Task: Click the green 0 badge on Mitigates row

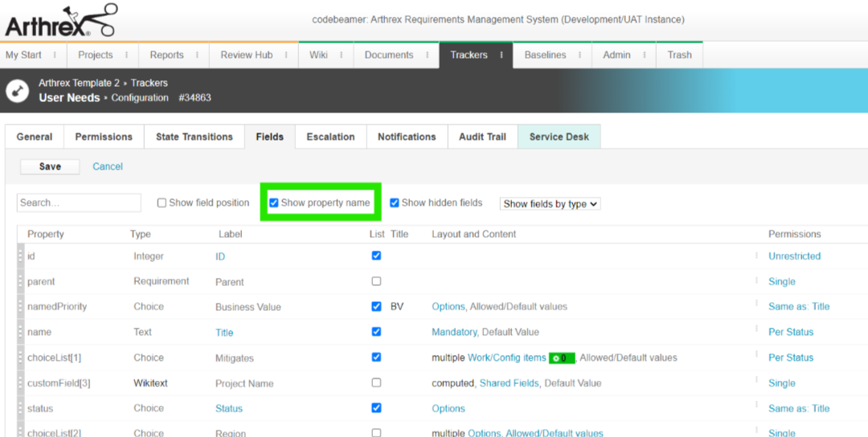Action: click(561, 358)
